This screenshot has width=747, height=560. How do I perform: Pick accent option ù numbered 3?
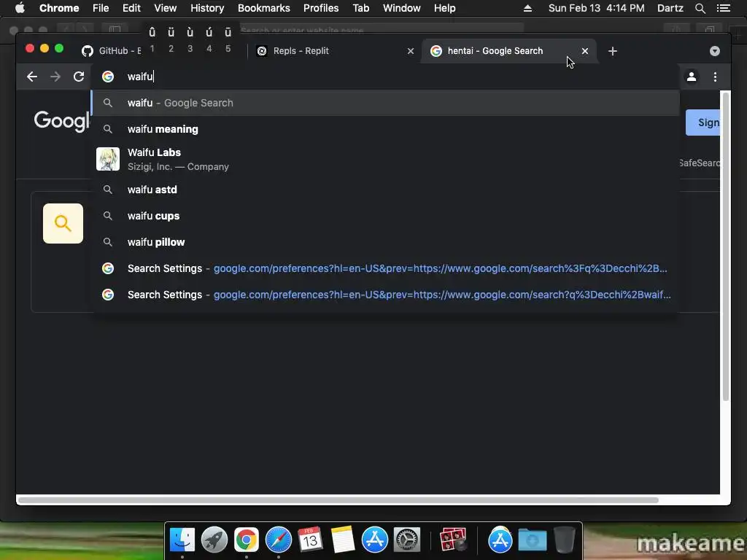[190, 39]
